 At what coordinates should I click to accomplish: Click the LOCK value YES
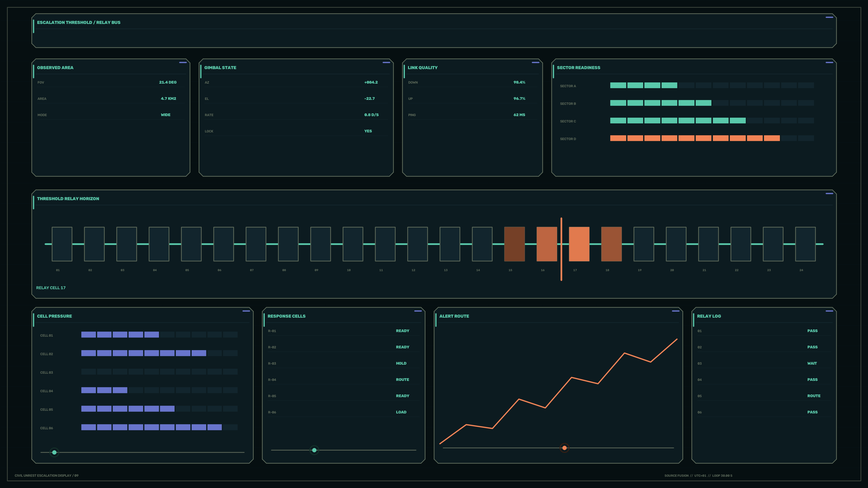(x=368, y=131)
